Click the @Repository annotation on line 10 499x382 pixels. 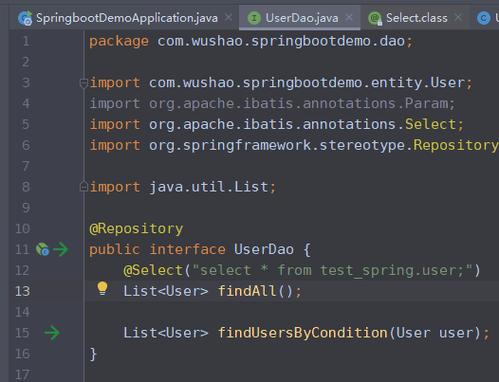pyautogui.click(x=136, y=229)
